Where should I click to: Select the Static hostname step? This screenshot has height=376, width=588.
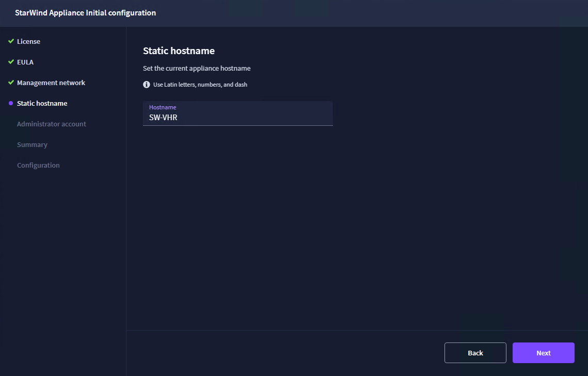pyautogui.click(x=42, y=103)
